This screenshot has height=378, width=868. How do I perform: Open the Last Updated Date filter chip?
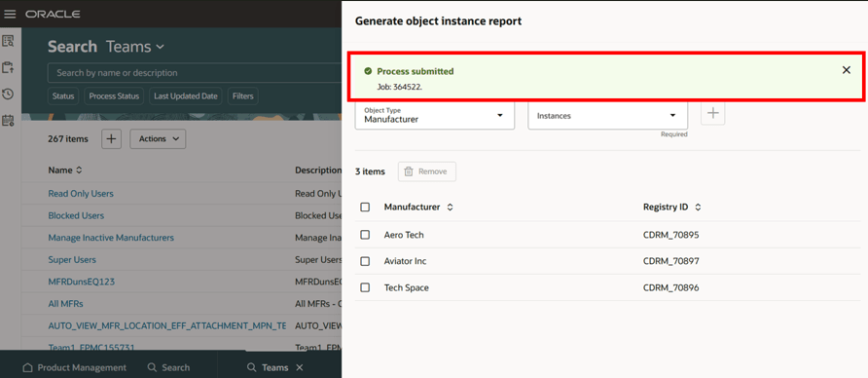coord(186,96)
